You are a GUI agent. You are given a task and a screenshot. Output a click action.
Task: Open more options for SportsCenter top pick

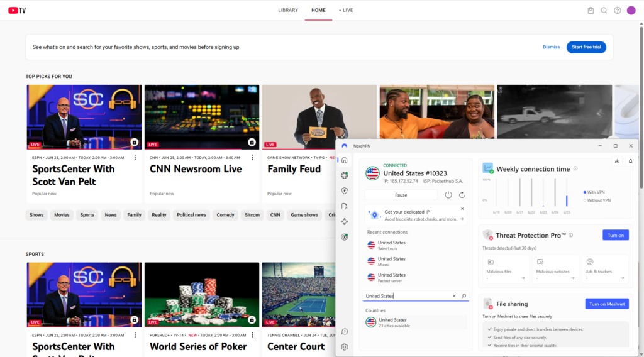135,157
